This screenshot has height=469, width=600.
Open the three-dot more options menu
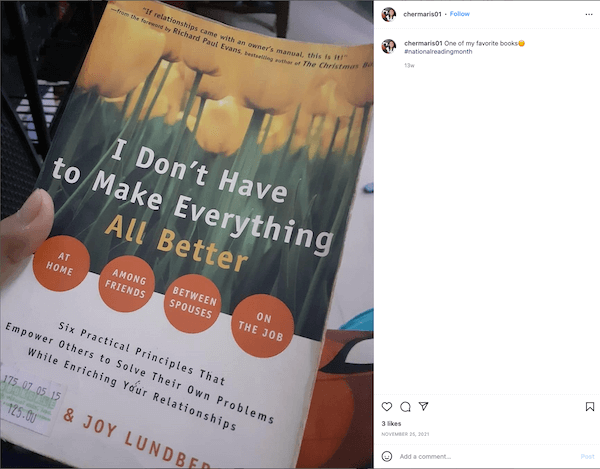589,15
